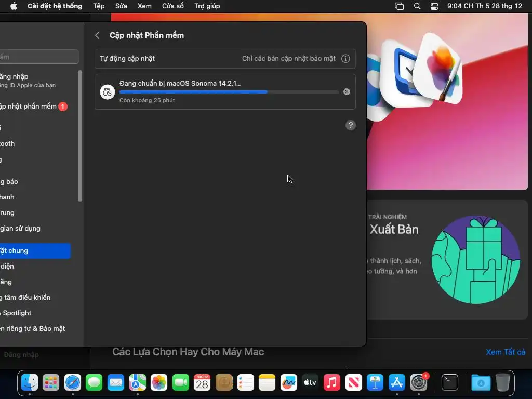The width and height of the screenshot is (532, 399).
Task: Open FaceTime from the Dock
Action: tap(180, 382)
